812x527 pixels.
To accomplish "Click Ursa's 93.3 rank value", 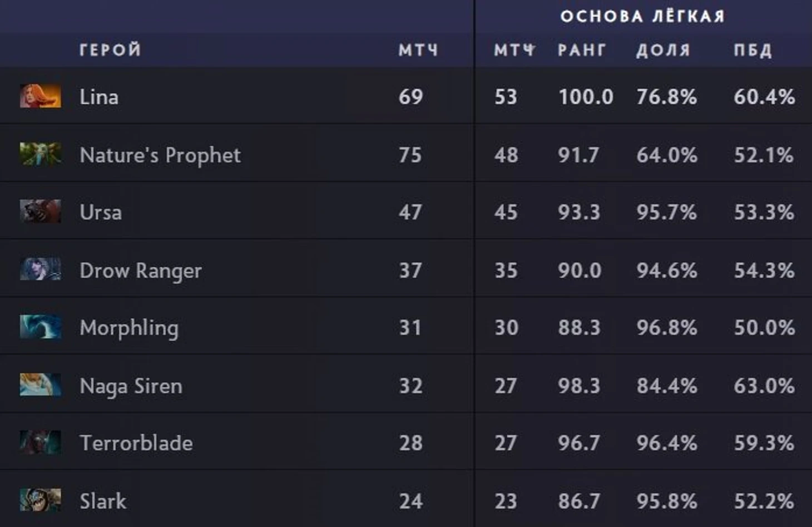I will pyautogui.click(x=579, y=212).
